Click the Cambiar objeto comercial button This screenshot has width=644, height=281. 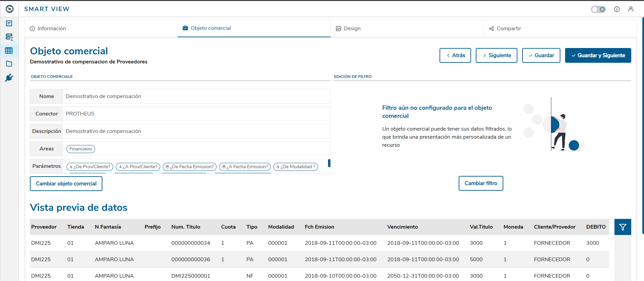point(66,184)
